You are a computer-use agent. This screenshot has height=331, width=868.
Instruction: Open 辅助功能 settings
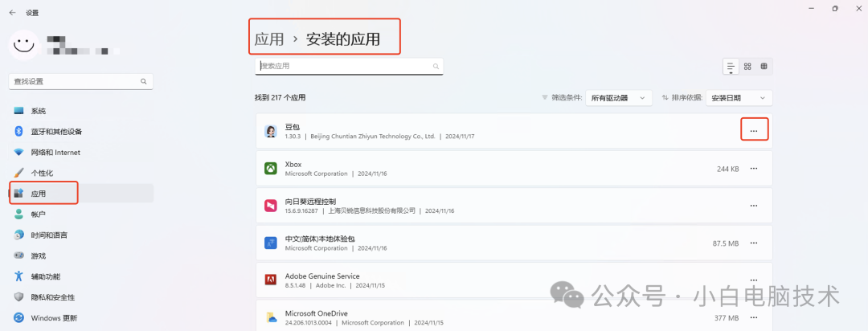click(x=81, y=276)
